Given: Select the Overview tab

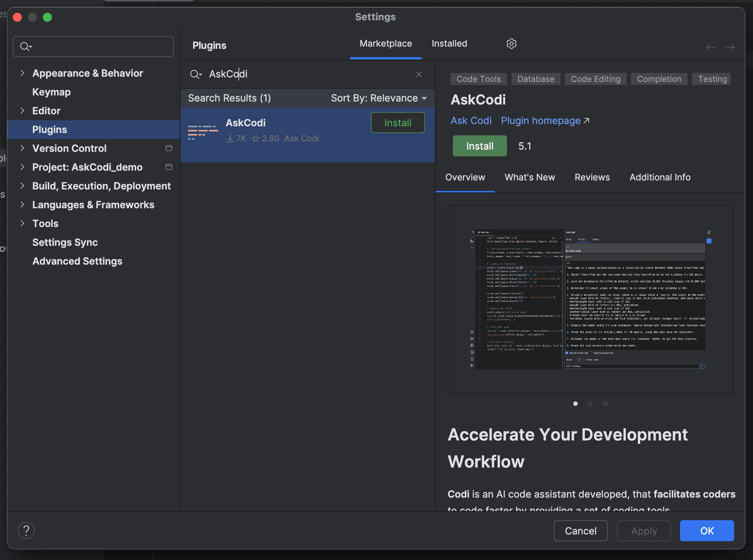Looking at the screenshot, I should pos(465,177).
